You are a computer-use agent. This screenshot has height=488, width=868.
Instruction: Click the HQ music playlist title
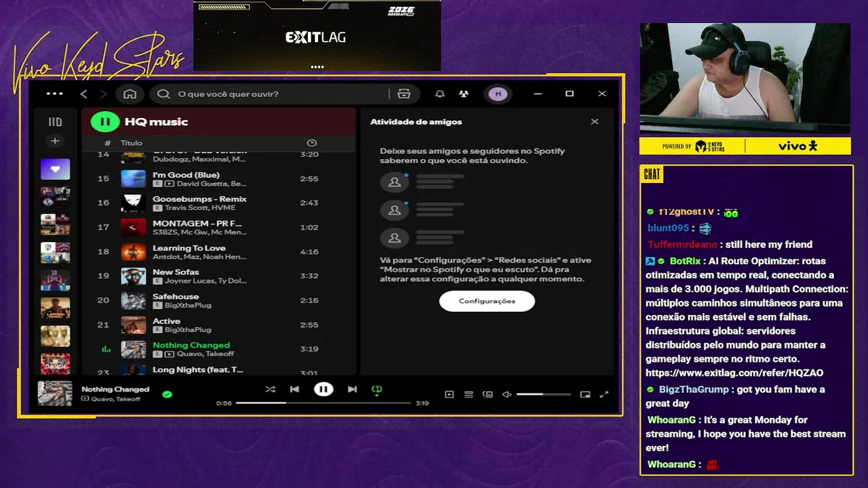coord(156,122)
